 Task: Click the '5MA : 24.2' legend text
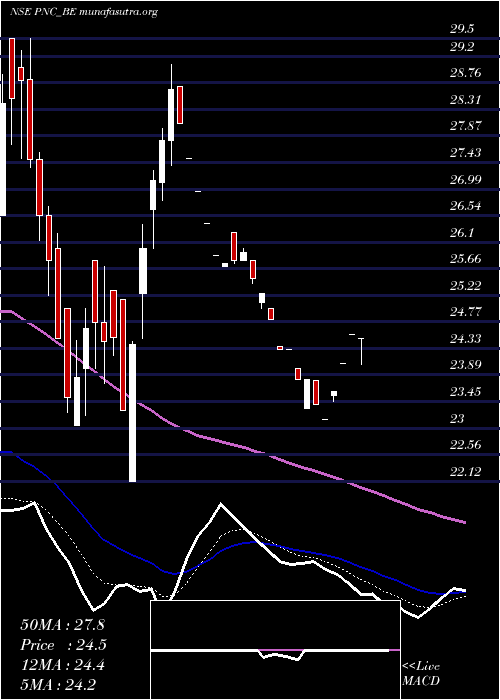[58, 684]
